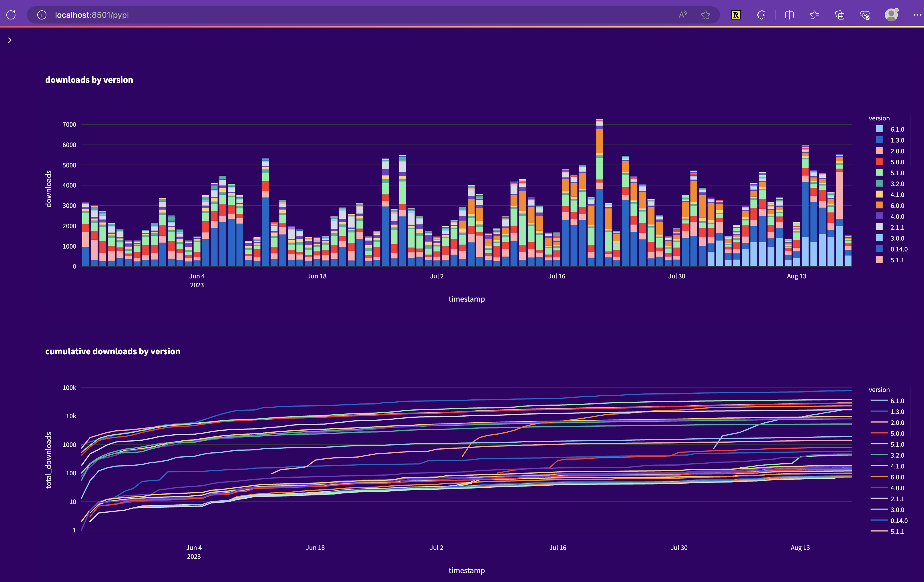Toggle version 6.1.0 in bar chart legend
Image resolution: width=924 pixels, height=582 pixels.
click(890, 129)
